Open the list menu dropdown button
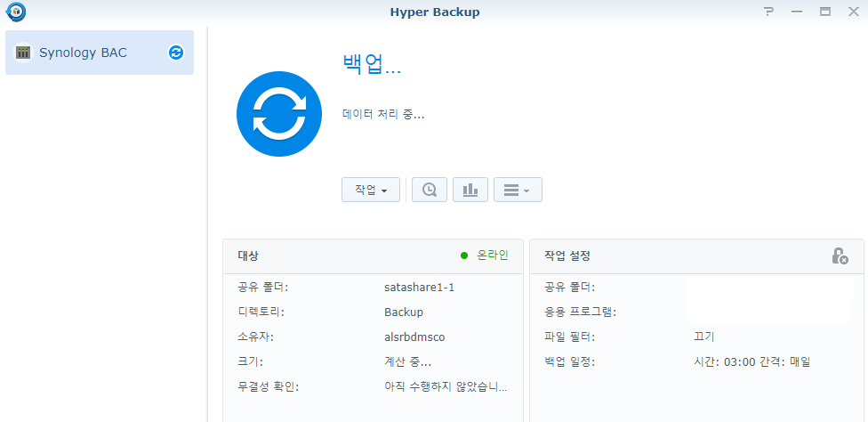The height and width of the screenshot is (422, 868). click(518, 190)
